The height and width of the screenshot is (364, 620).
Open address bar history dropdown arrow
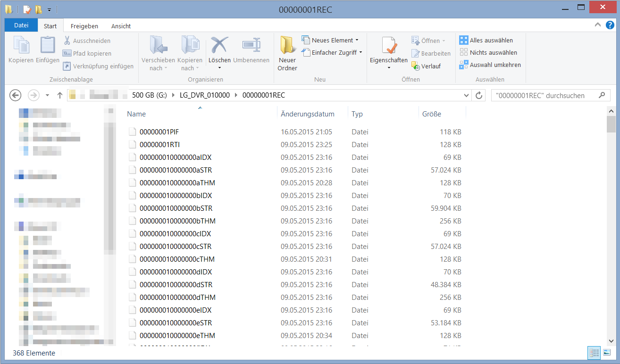click(467, 96)
